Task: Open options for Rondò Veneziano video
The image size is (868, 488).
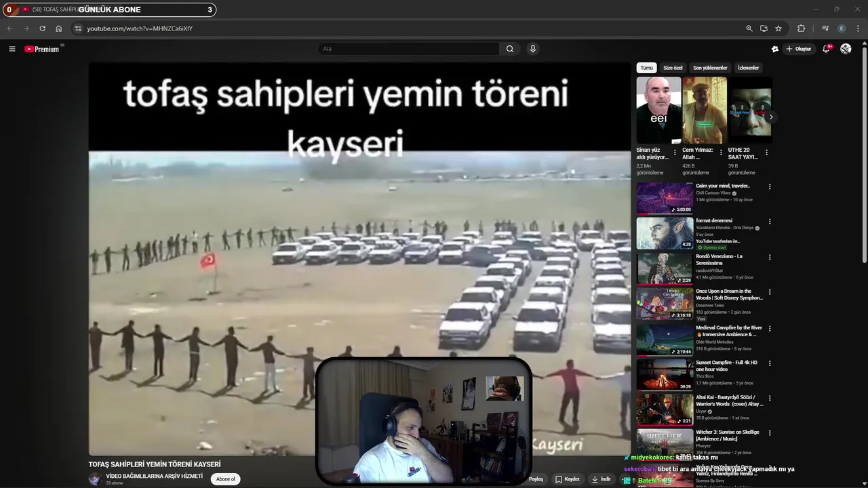Action: click(x=770, y=258)
